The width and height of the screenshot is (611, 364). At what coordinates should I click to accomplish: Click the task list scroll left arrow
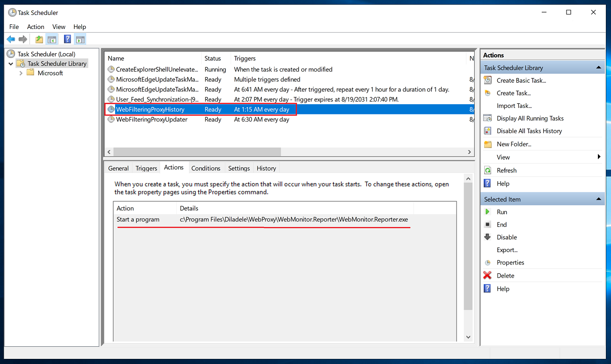pos(109,152)
